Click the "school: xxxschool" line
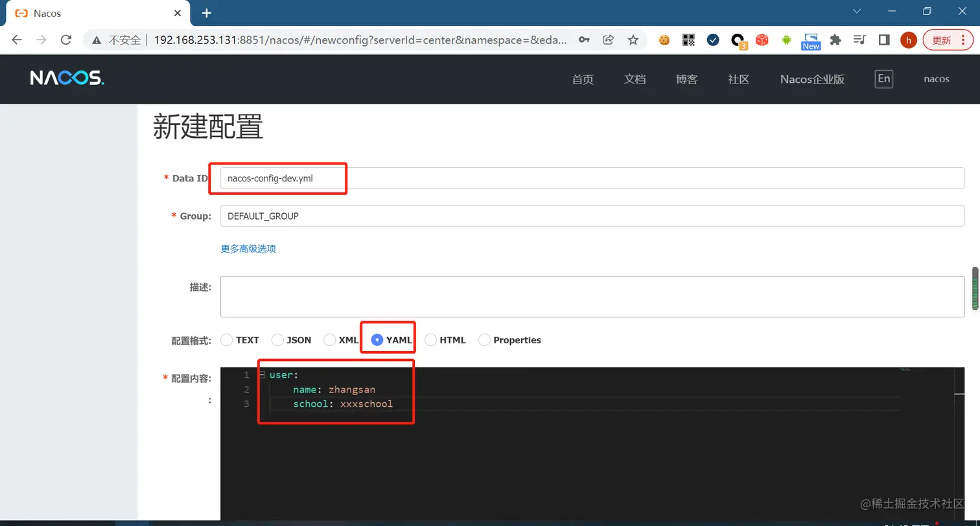980x526 pixels. point(343,404)
